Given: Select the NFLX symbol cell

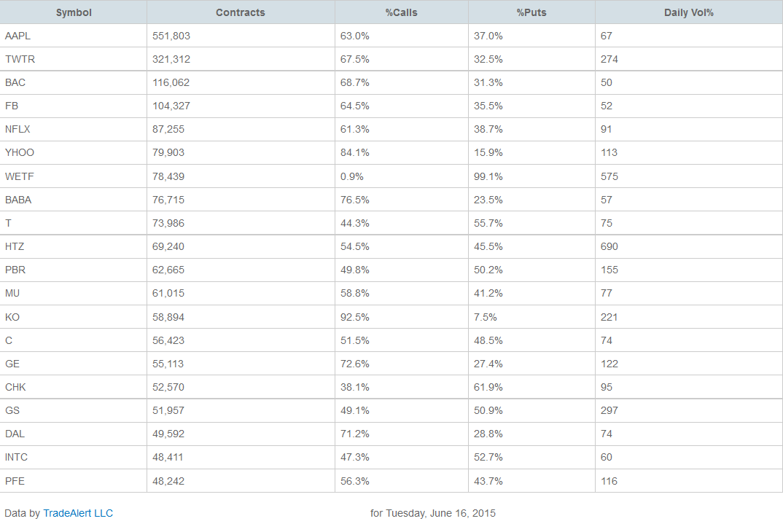Looking at the screenshot, I should 17,129.
